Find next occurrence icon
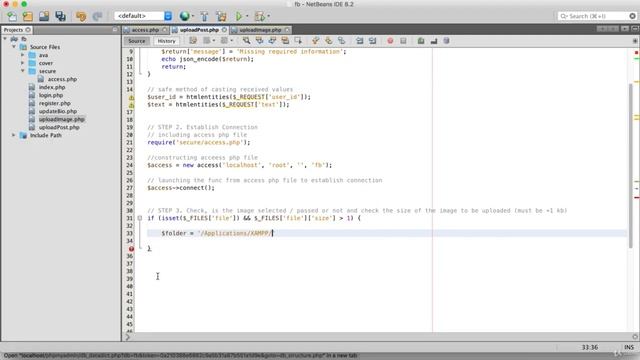 [x=272, y=41]
